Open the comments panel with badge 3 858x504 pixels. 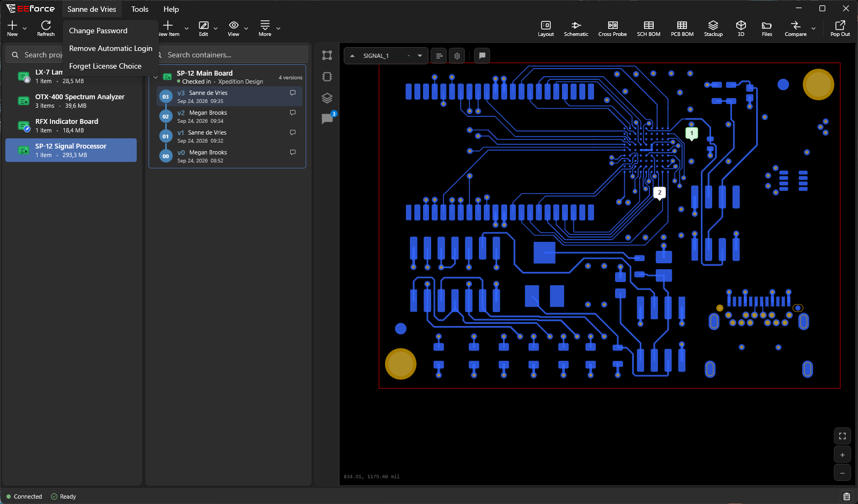327,118
